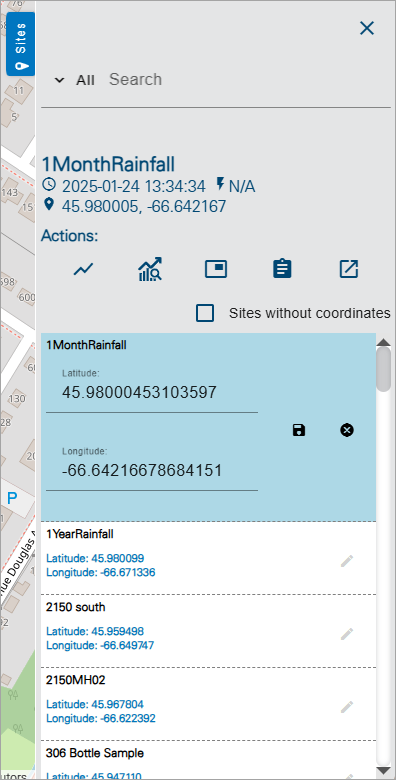This screenshot has width=396, height=780.
Task: Edit the Longitude field -66.64216678684151
Action: [x=152, y=471]
